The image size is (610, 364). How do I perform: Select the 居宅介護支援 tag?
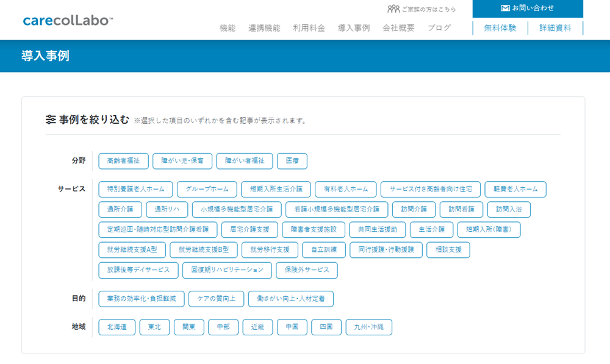click(x=249, y=230)
